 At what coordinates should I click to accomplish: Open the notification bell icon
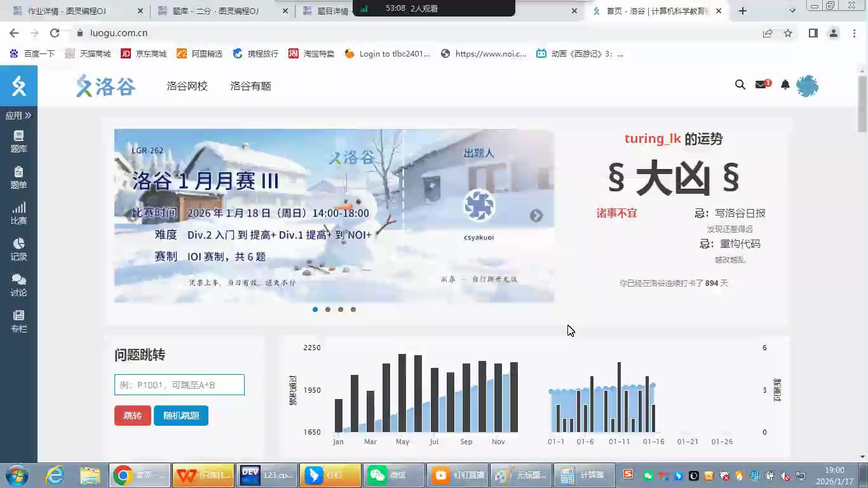point(785,85)
